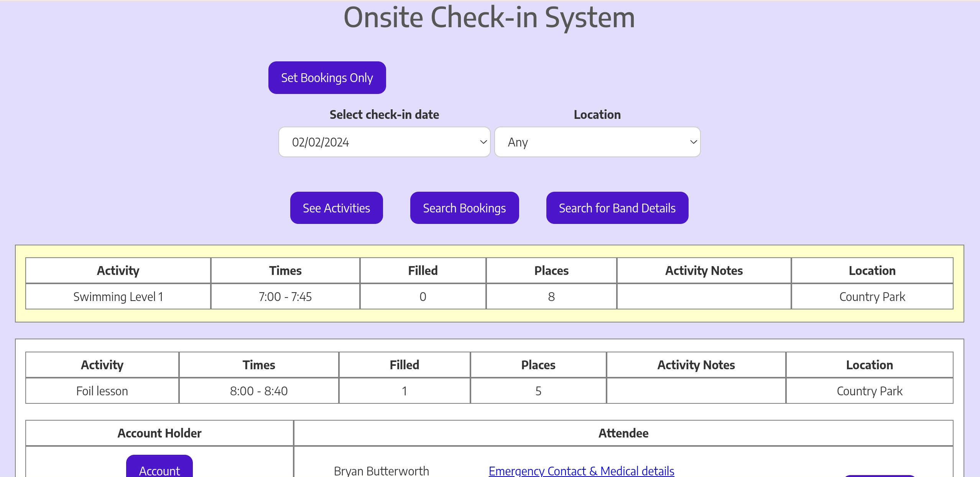
Task: Select the 8:00 - 8:40 time cell
Action: coord(259,391)
